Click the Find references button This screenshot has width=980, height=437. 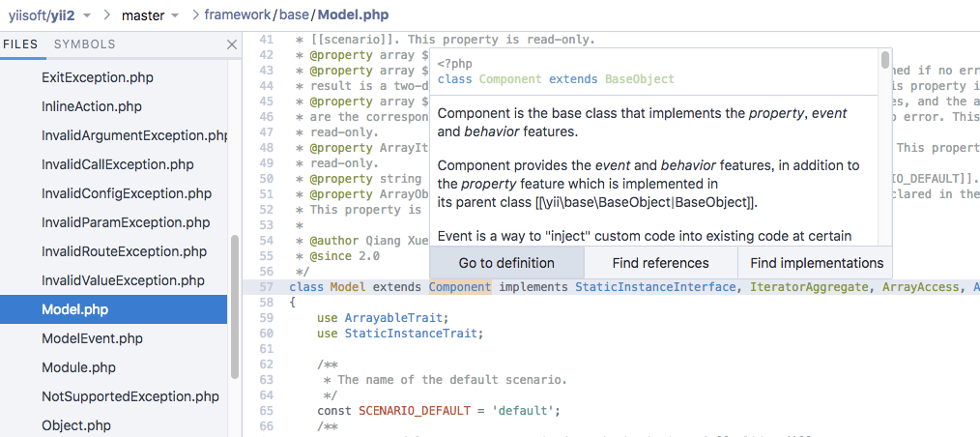coord(660,263)
